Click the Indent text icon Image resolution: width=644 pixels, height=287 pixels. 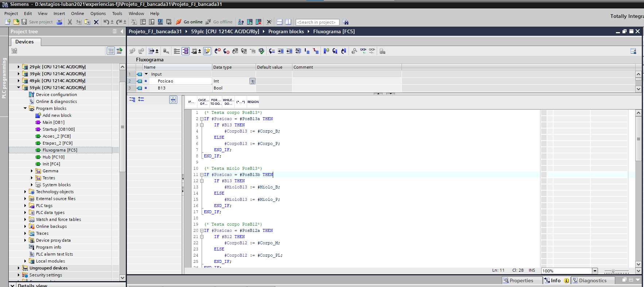click(x=280, y=51)
